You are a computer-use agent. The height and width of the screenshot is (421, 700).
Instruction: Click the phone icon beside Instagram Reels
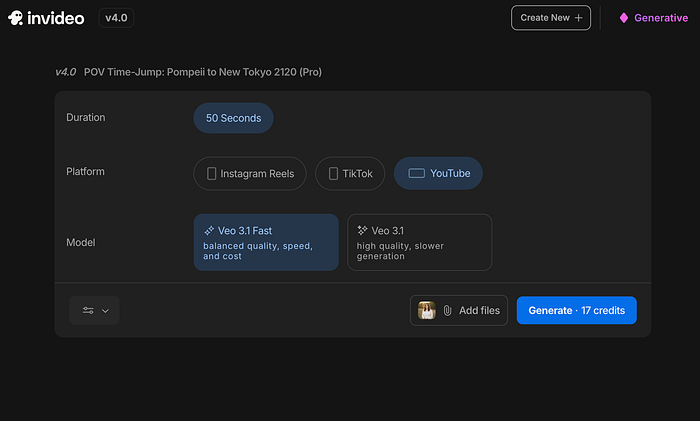click(211, 173)
